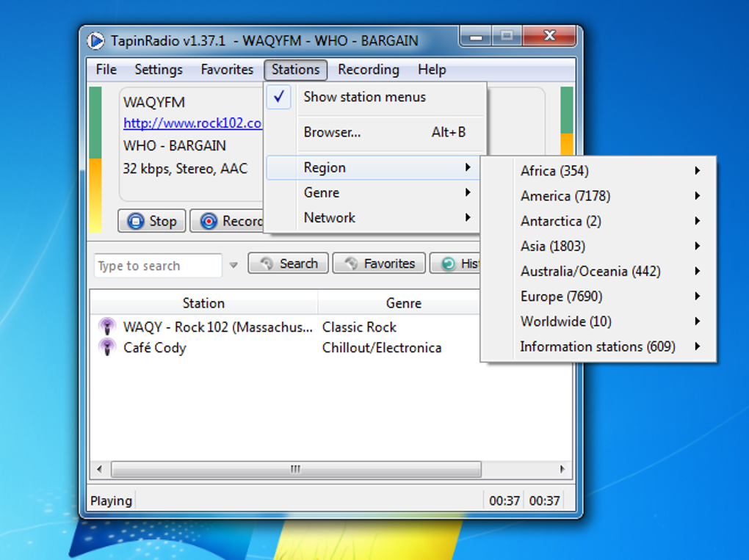Screen dimensions: 749x560
Task: Expand the Genre submenu
Action: (x=372, y=192)
